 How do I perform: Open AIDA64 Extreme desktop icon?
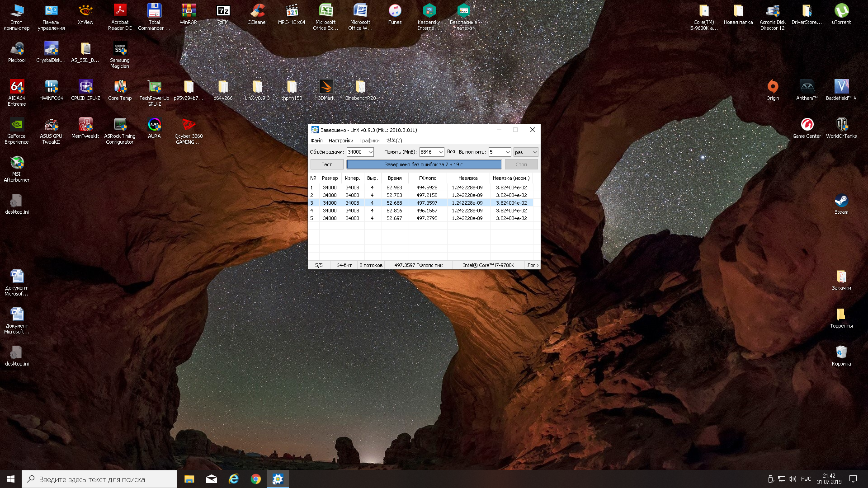click(x=17, y=87)
